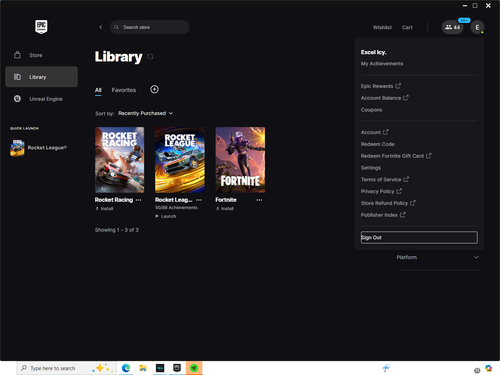Switch to the Favorites tab
Screen dimensions: 500x375
click(124, 90)
